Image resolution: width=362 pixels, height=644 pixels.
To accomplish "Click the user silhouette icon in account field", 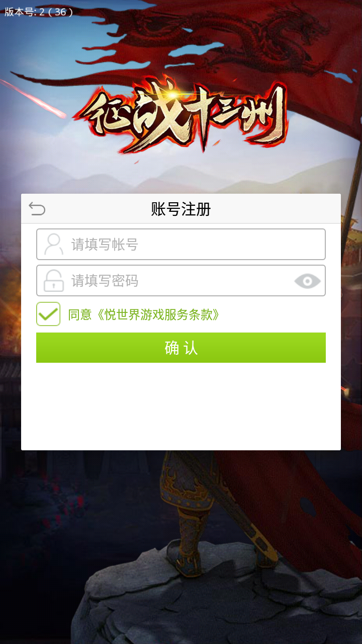I will click(x=54, y=244).
